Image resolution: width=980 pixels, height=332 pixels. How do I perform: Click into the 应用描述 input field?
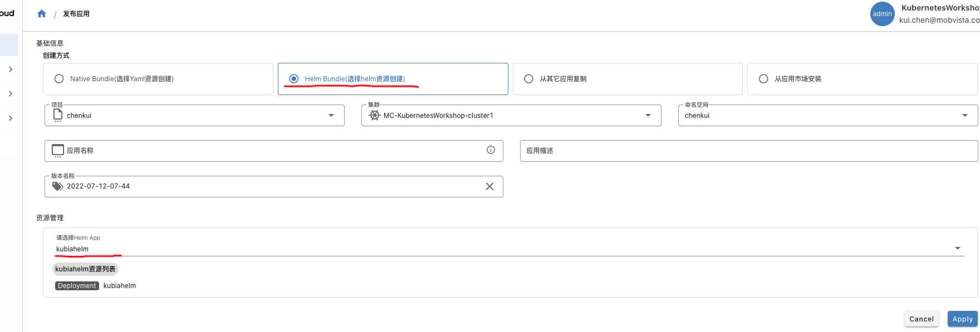748,151
